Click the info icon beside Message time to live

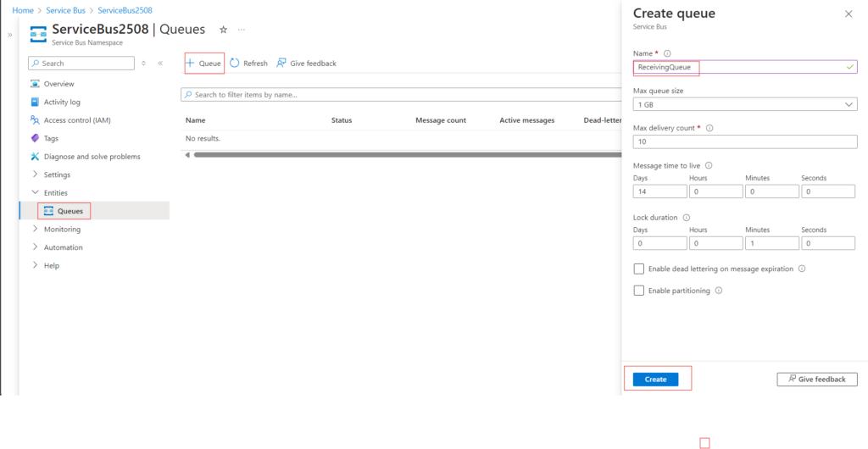point(709,165)
